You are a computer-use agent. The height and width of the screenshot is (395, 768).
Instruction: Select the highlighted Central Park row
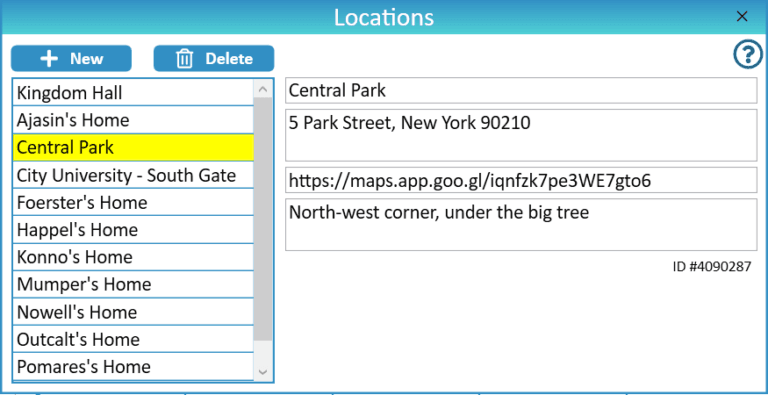(x=133, y=148)
